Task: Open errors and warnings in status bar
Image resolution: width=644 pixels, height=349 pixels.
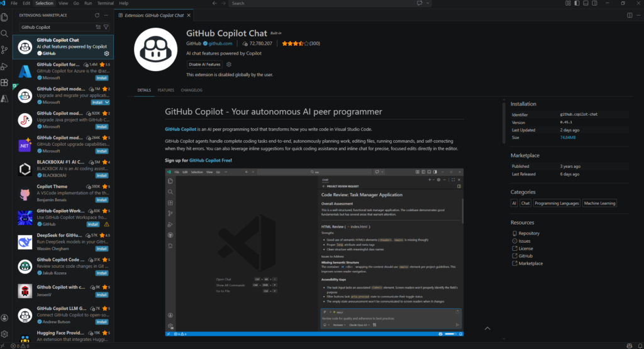Action: tap(19, 346)
